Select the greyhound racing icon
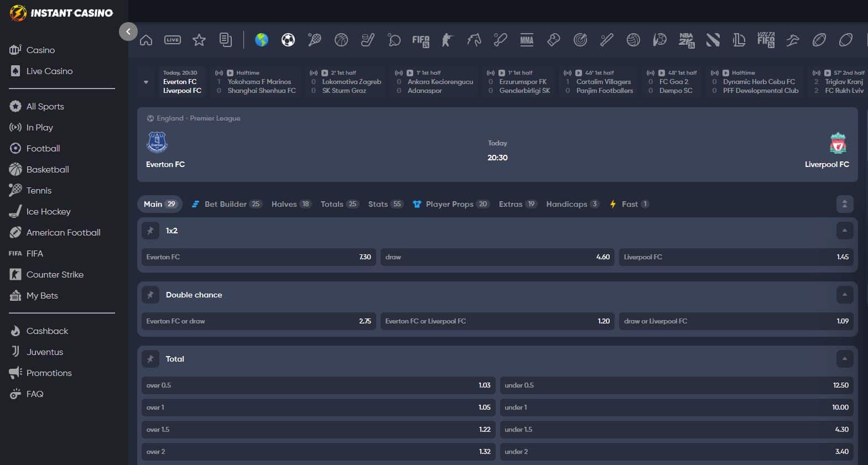This screenshot has height=465, width=868. point(793,40)
